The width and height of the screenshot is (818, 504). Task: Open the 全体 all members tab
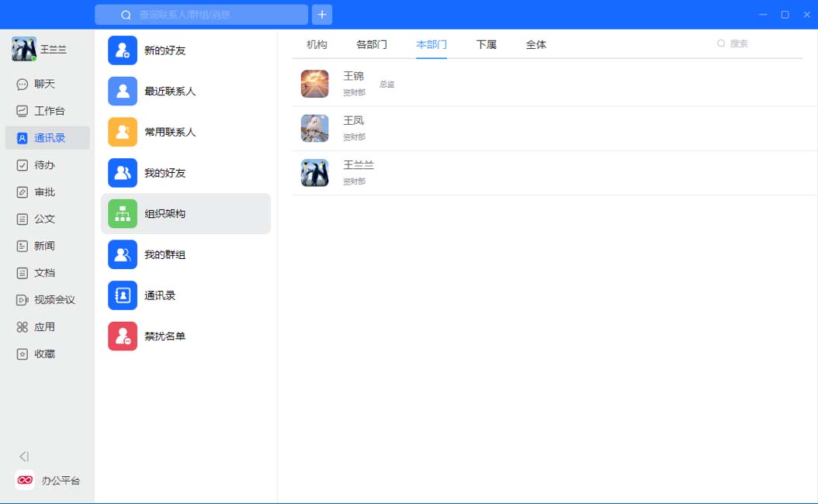536,45
